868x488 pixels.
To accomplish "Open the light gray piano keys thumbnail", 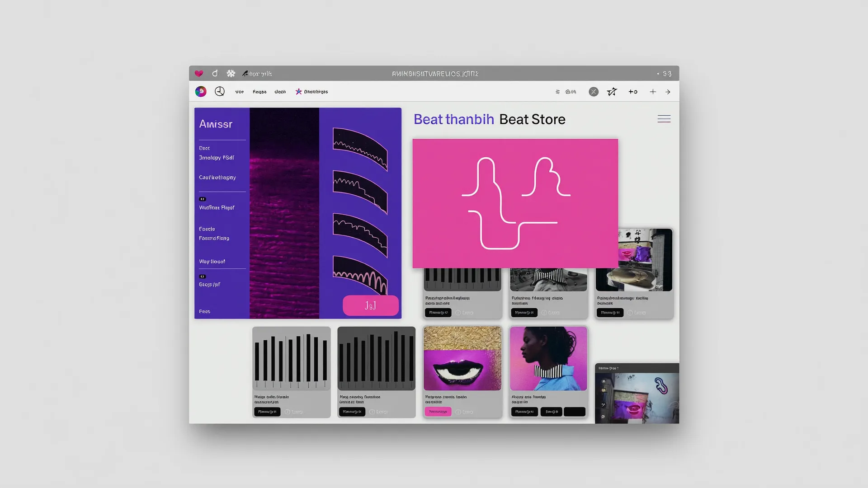I will coord(292,359).
